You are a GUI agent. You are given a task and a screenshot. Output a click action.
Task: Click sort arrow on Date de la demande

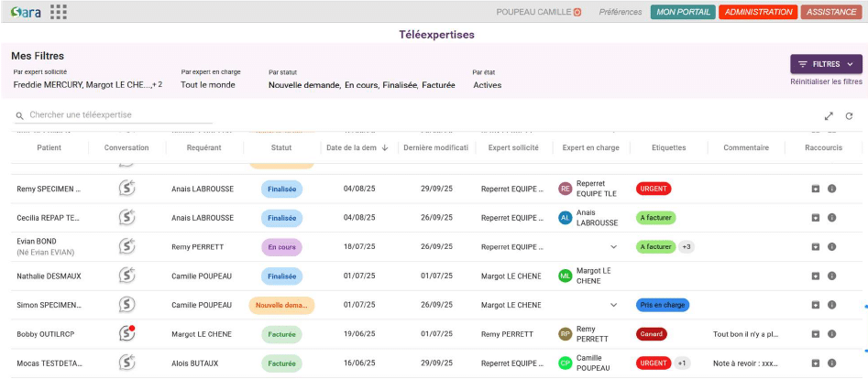385,147
